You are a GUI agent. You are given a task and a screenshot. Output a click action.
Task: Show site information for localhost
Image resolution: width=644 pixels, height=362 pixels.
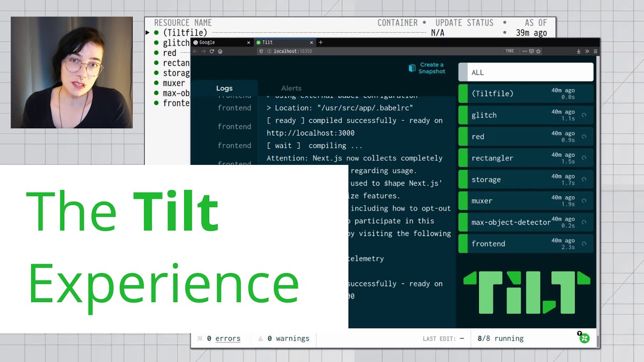[269, 51]
